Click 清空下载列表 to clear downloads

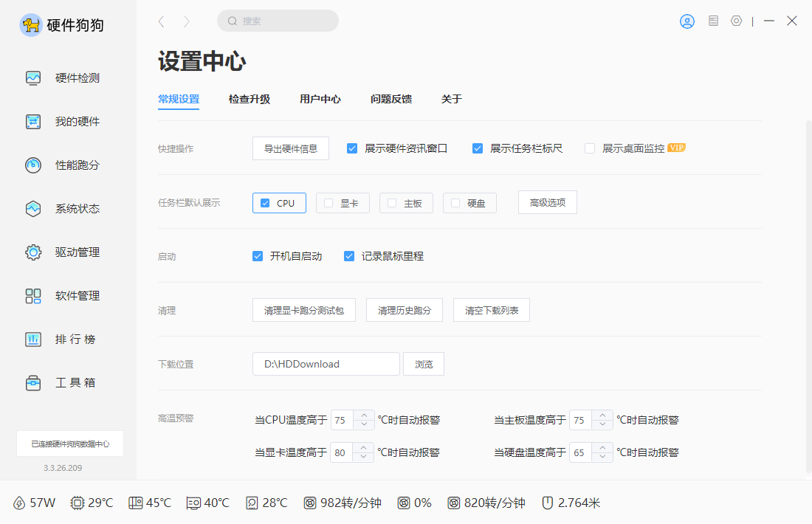coord(491,310)
